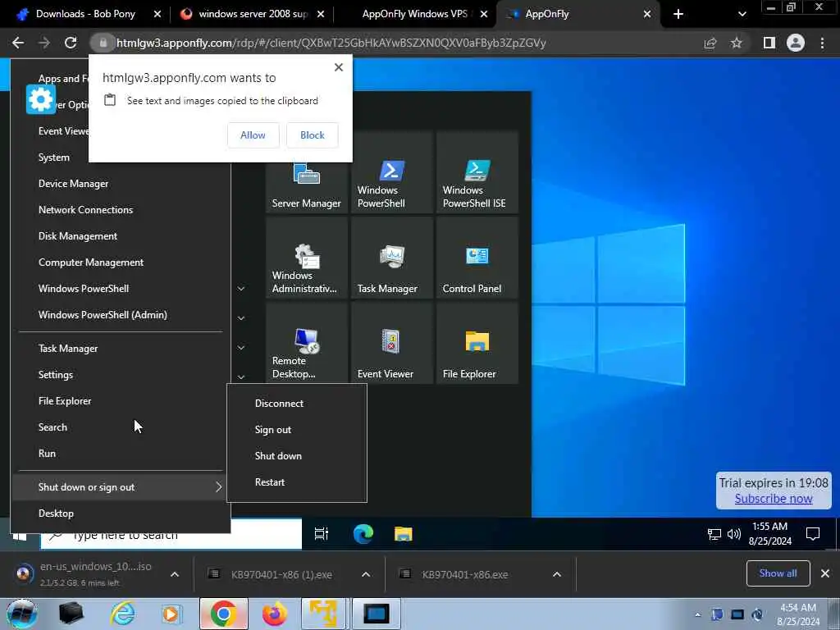Open Network Connections menu entry

point(121,210)
